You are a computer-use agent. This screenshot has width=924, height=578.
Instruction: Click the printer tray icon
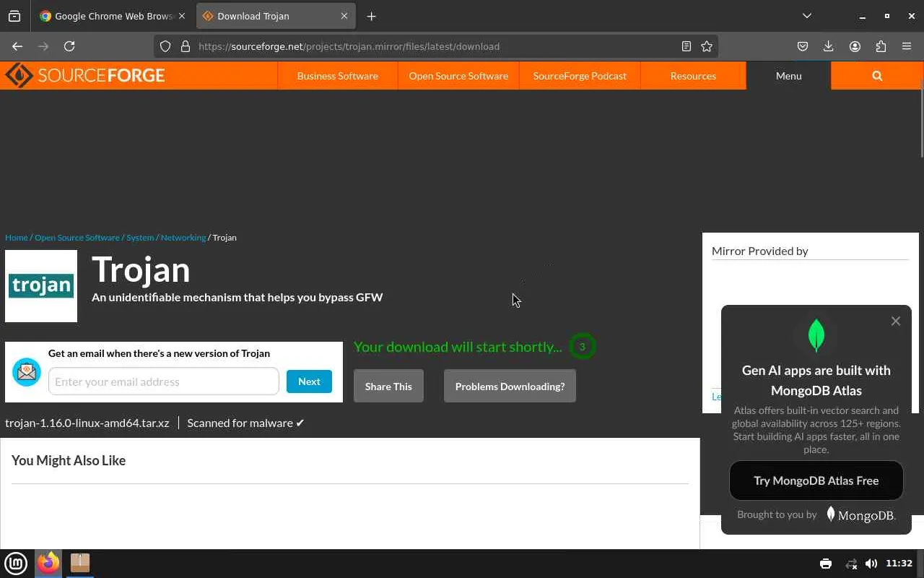826,564
